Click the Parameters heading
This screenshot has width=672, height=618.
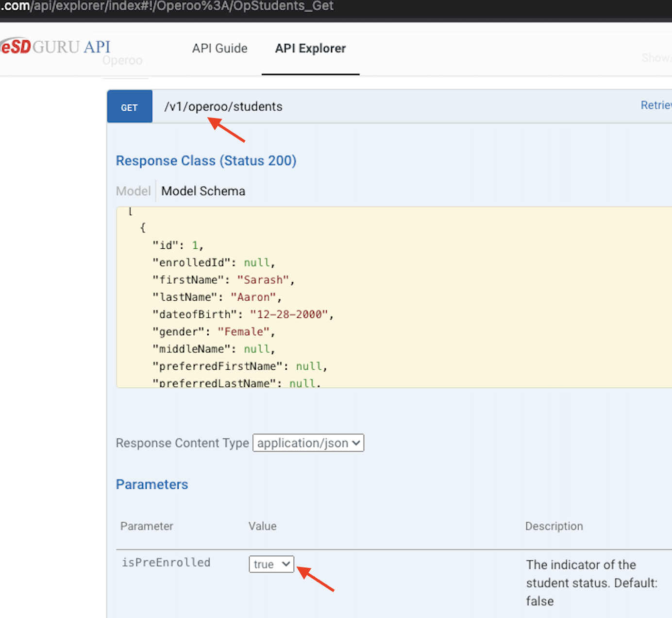tap(151, 484)
